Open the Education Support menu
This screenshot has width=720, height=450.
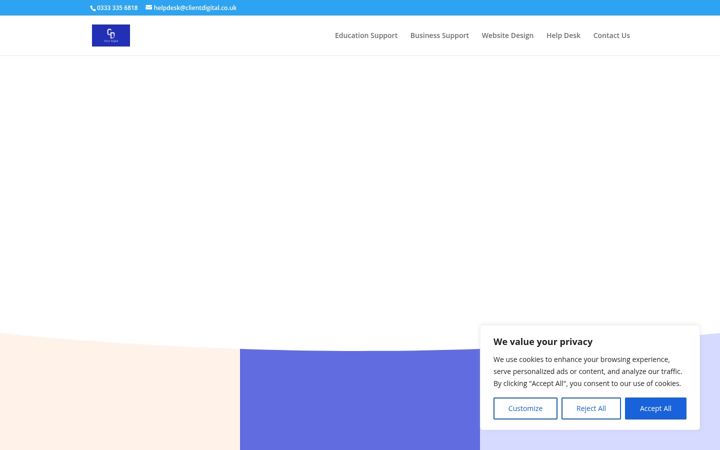366,35
